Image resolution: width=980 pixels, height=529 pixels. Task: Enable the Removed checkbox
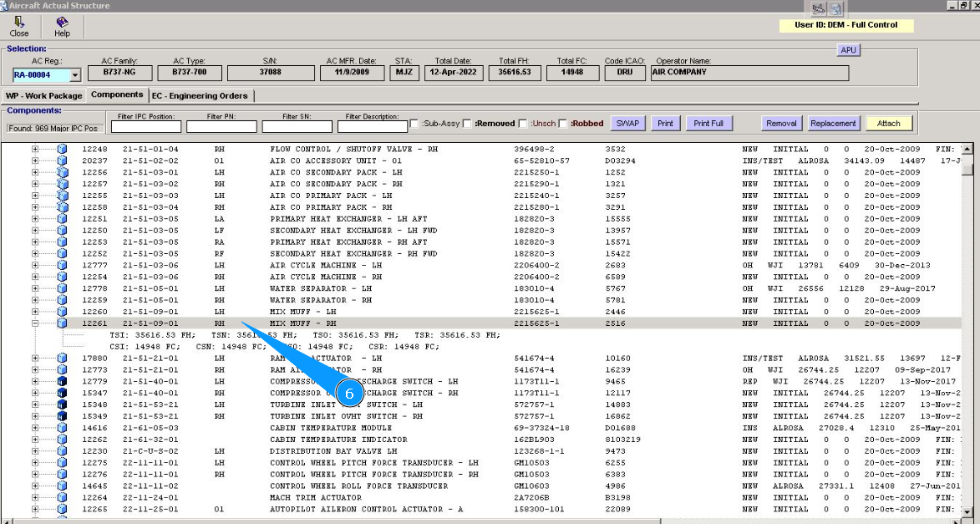(x=467, y=123)
